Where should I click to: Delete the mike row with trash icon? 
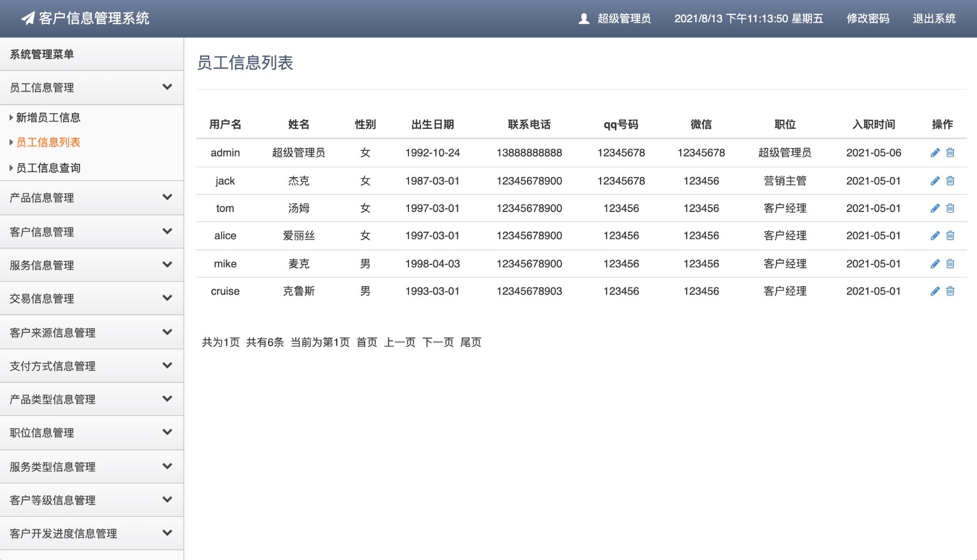tap(950, 264)
